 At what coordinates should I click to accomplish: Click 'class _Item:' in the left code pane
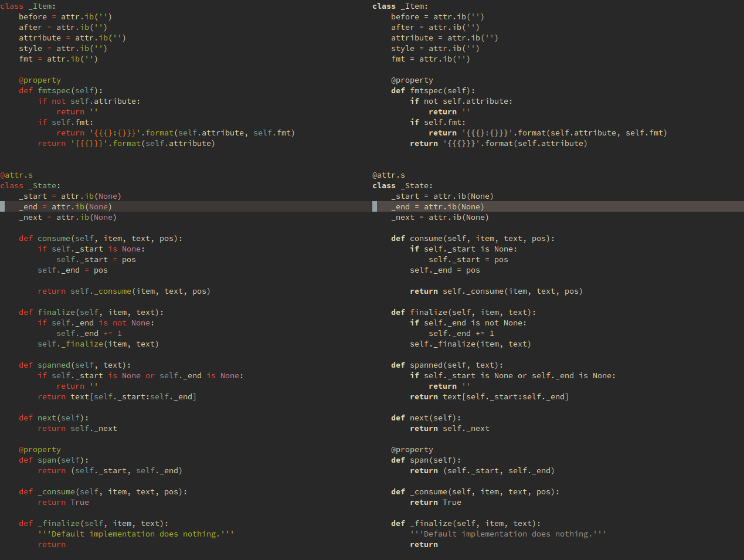point(28,6)
